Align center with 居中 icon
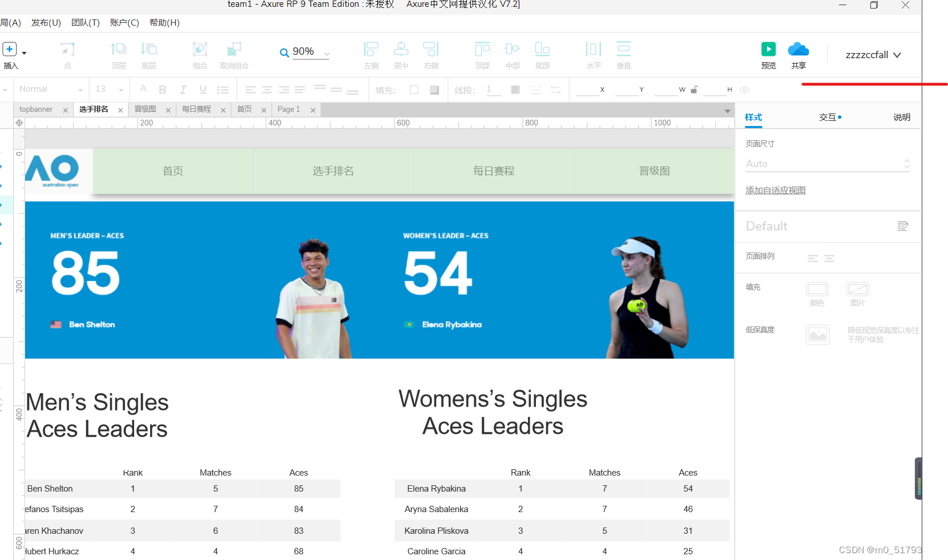 401,49
